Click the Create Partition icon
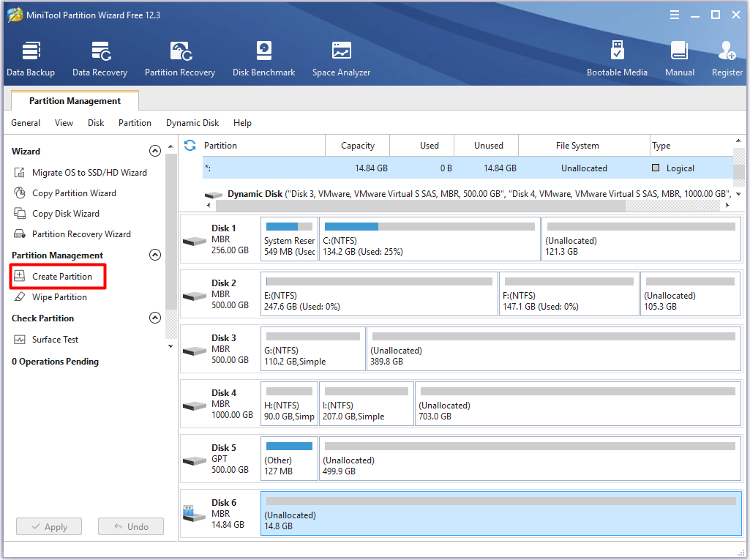The width and height of the screenshot is (750, 560). click(19, 276)
